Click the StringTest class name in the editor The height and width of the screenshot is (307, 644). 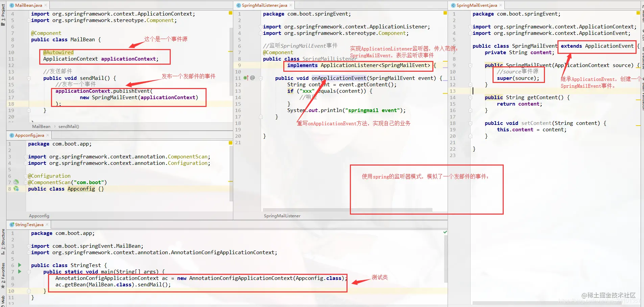click(86, 265)
